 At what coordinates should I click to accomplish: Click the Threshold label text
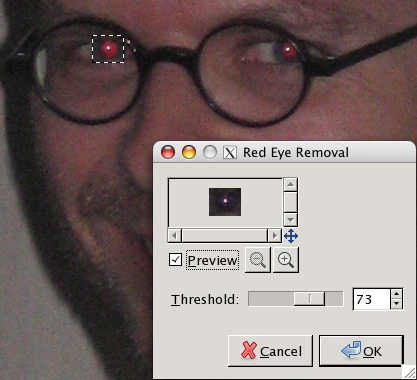[x=205, y=299]
